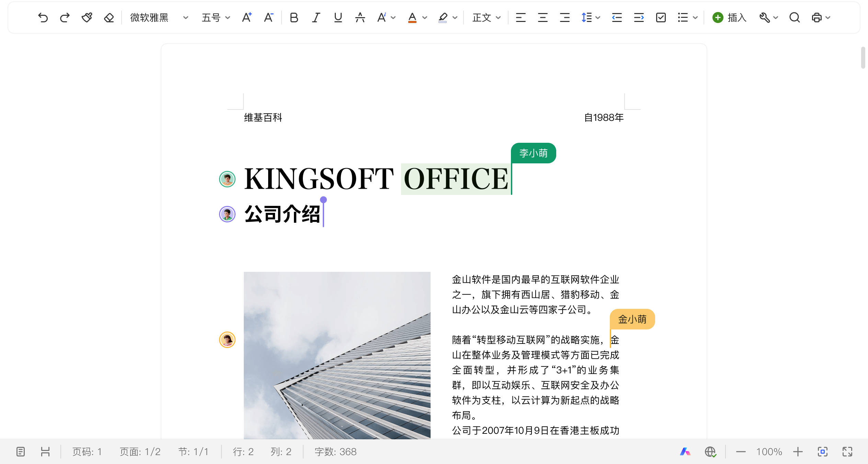Redo the last undone action
This screenshot has width=868, height=464.
tap(65, 18)
